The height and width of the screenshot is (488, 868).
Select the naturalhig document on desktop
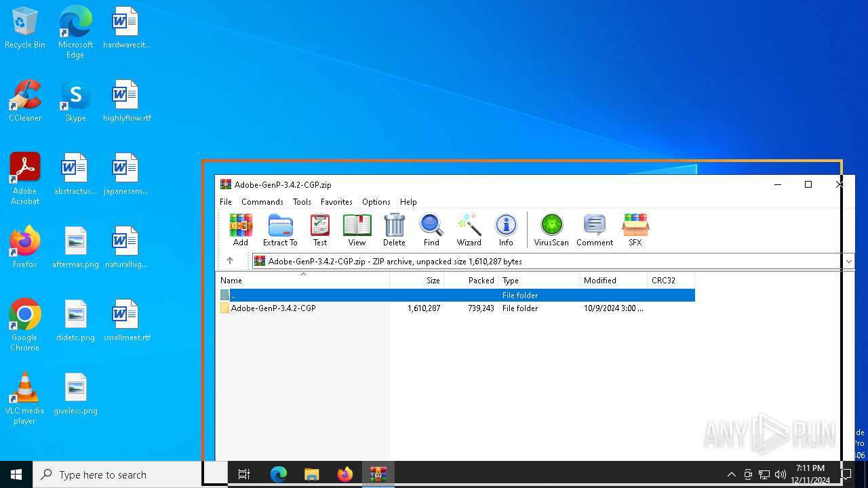(127, 247)
